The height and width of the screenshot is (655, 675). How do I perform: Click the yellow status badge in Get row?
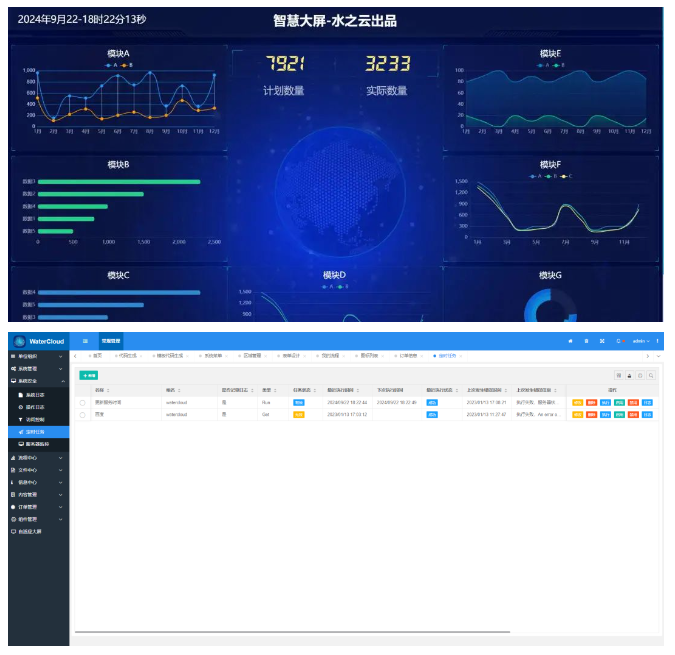pyautogui.click(x=299, y=414)
